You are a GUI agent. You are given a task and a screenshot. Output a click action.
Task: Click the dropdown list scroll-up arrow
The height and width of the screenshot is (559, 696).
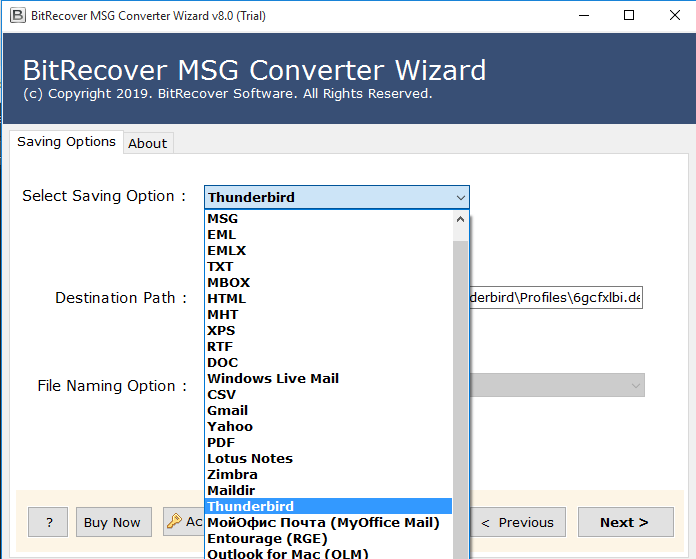460,219
